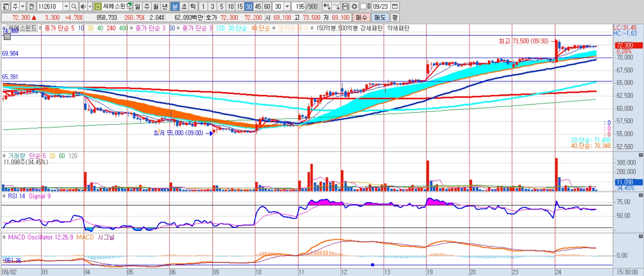Open custom interval dropdown arrow
644x276 pixels.
point(287,7)
